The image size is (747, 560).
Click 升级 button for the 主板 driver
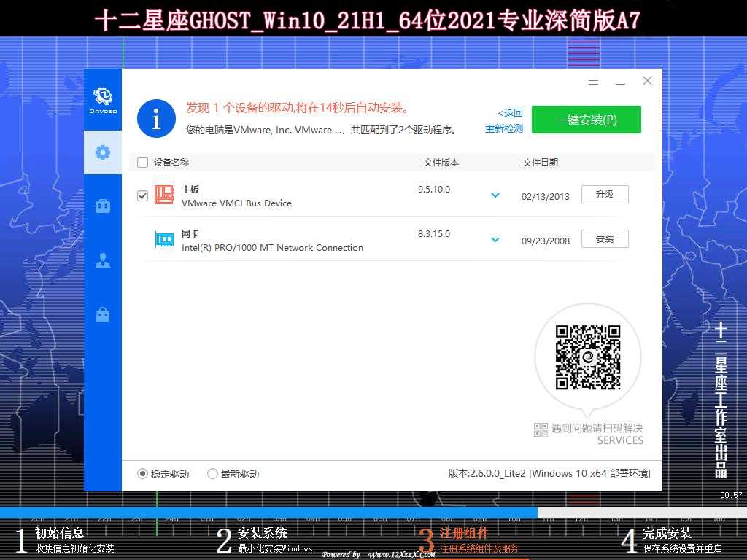click(x=605, y=194)
